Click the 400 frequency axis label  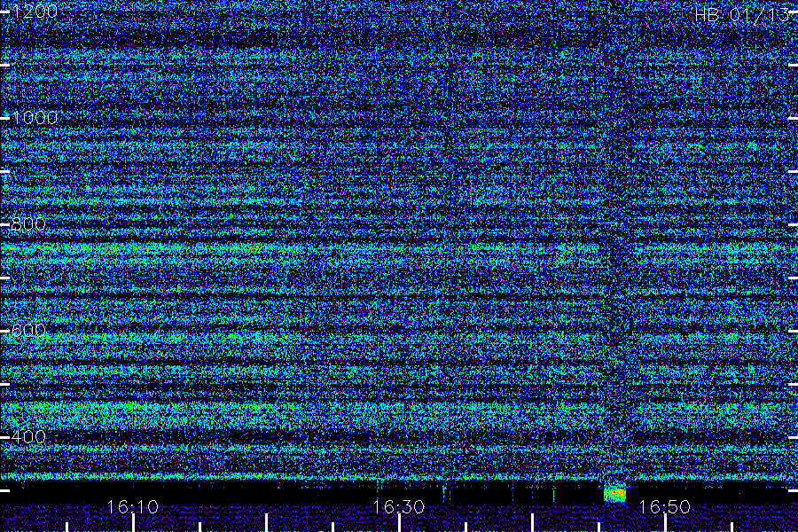click(28, 437)
